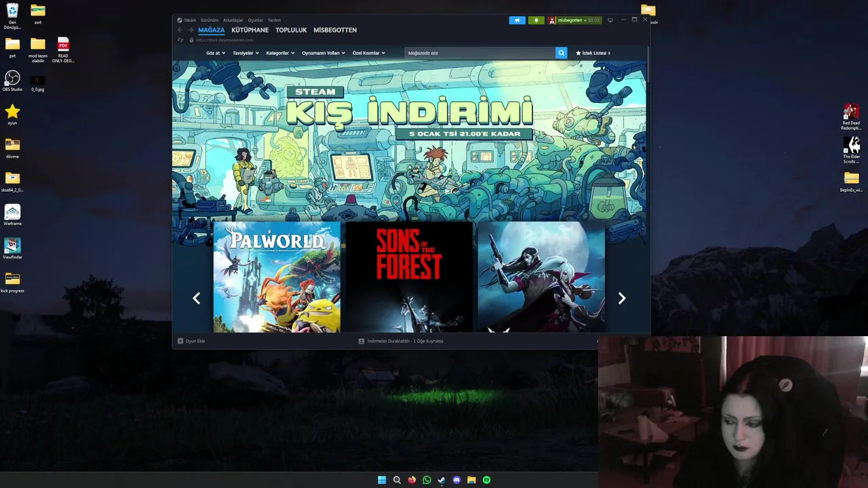This screenshot has height=488, width=868.
Task: Open the Windows Start menu
Action: tap(382, 480)
